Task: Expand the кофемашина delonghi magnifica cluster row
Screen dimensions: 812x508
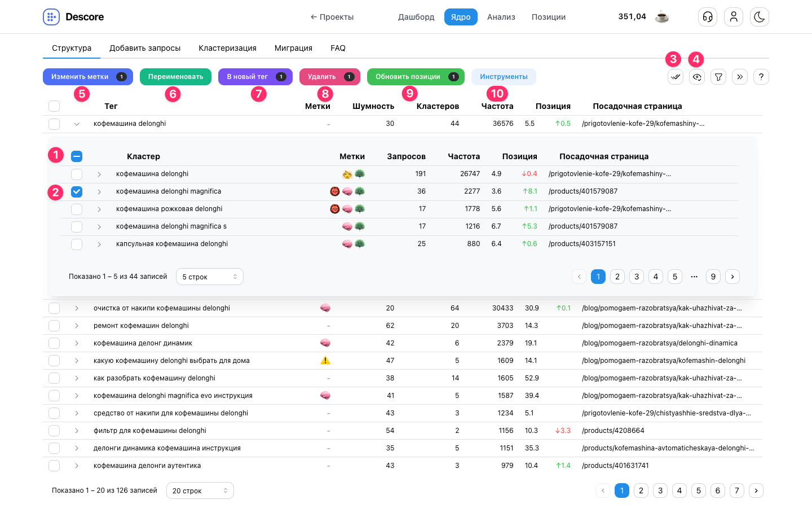Action: (99, 192)
